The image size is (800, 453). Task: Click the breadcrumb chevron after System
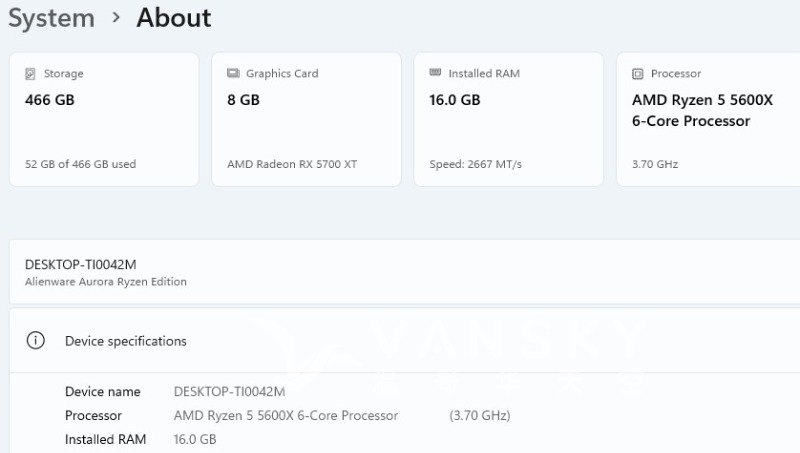(116, 18)
